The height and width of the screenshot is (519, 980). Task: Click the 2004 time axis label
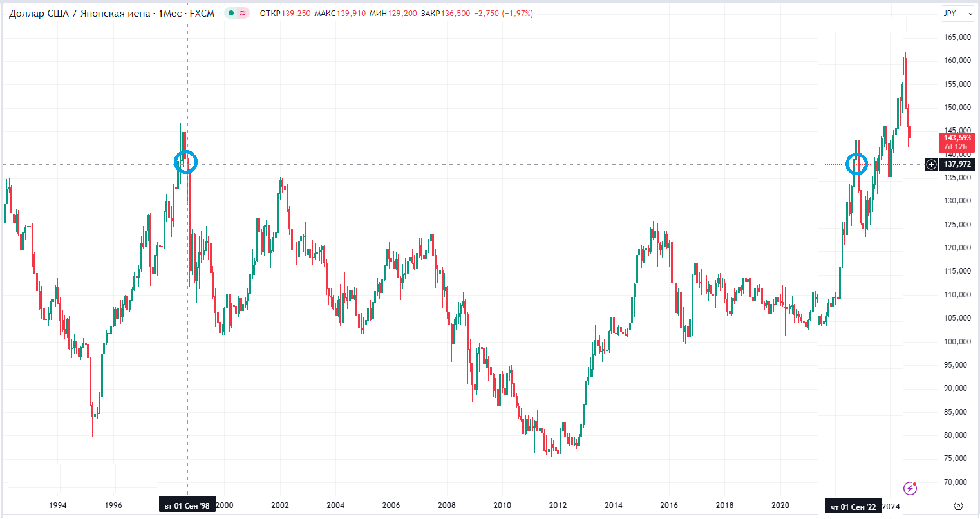pyautogui.click(x=335, y=505)
